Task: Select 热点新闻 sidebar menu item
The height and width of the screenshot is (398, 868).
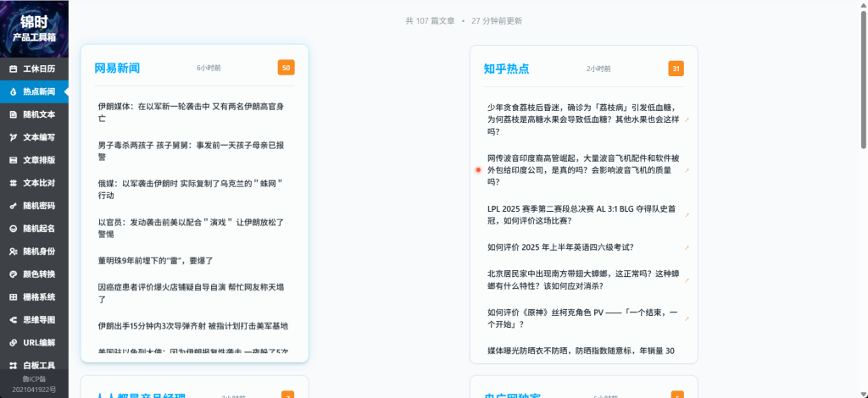Action: click(34, 91)
